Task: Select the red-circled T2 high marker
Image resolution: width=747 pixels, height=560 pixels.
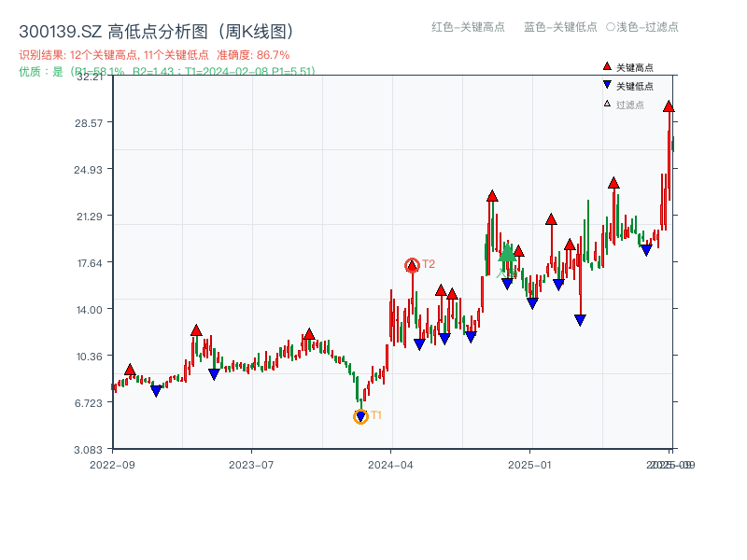Action: (412, 265)
